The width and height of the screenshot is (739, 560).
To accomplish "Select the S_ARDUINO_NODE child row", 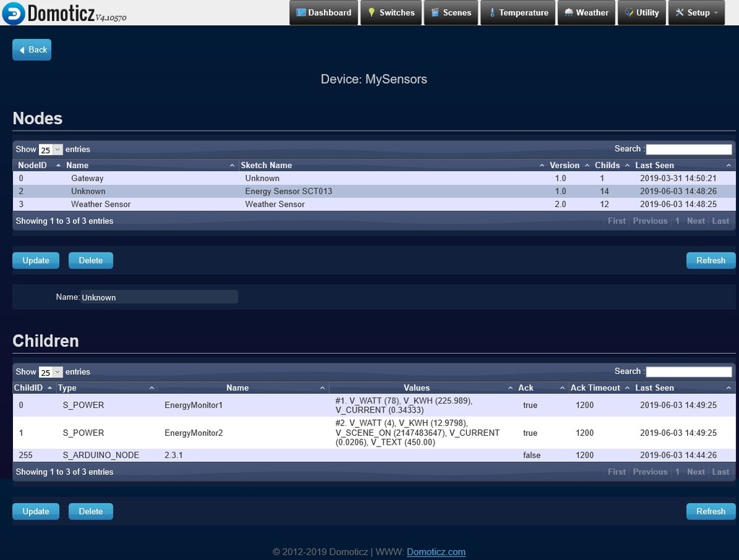I will [375, 455].
